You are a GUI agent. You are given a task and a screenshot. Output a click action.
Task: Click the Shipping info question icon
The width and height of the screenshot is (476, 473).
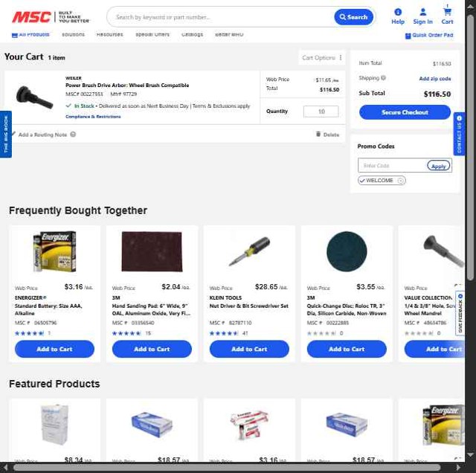[x=383, y=78]
